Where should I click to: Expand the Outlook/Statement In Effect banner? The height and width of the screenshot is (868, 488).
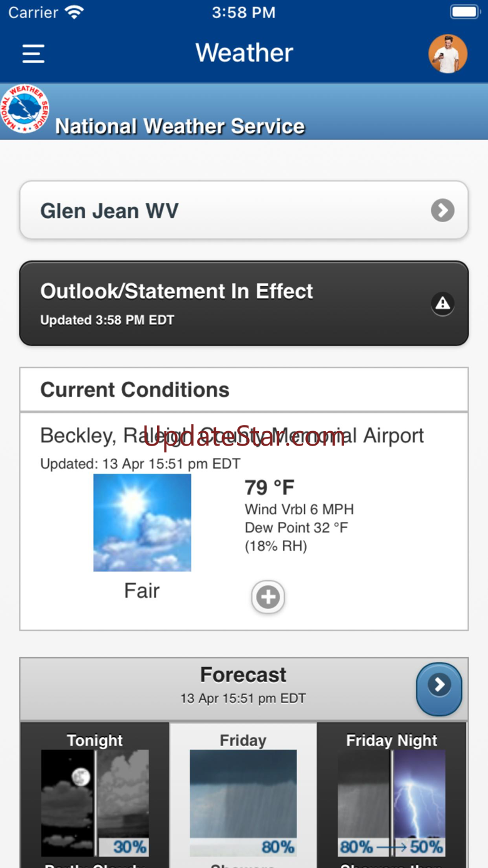point(244,304)
